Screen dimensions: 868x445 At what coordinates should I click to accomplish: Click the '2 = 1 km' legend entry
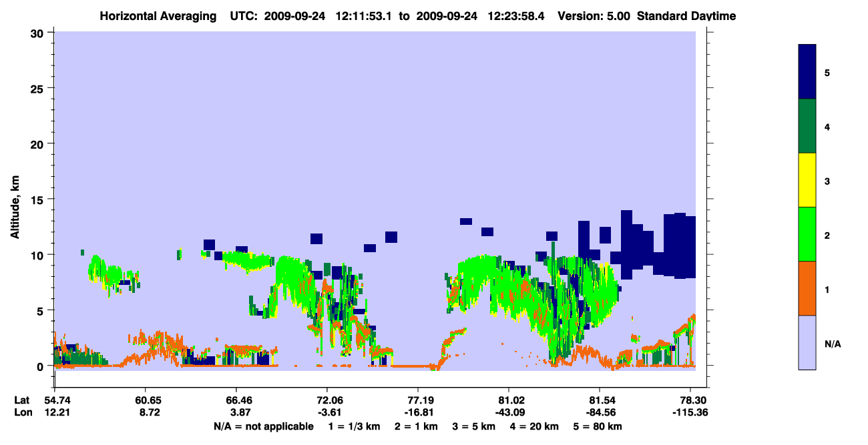(x=416, y=426)
